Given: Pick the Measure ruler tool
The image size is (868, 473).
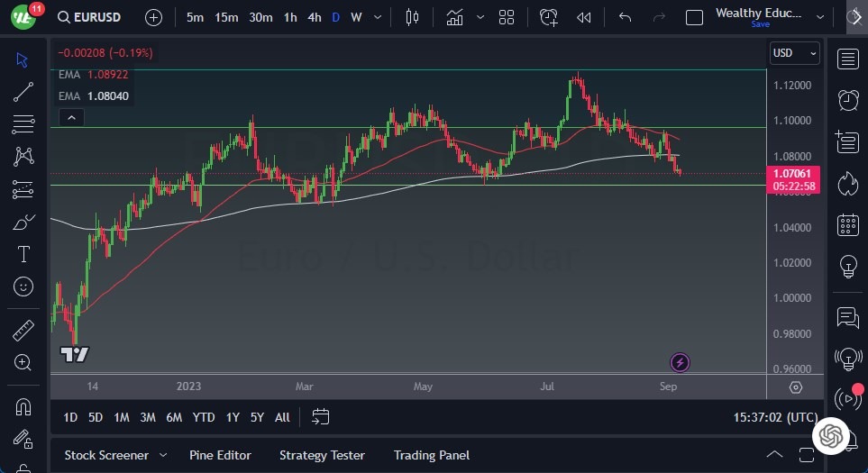Looking at the screenshot, I should pos(23,331).
